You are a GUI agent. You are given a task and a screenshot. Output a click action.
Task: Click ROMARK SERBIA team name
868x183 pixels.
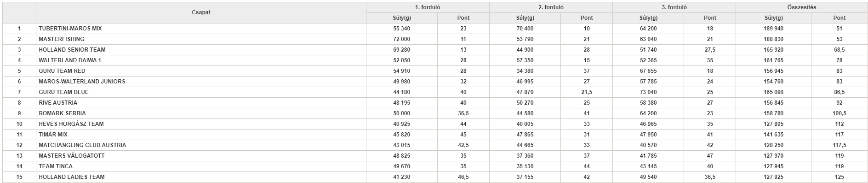pos(62,113)
